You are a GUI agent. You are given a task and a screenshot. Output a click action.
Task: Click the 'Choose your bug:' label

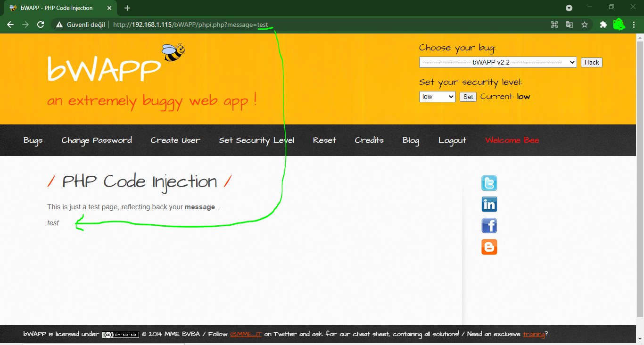point(457,48)
